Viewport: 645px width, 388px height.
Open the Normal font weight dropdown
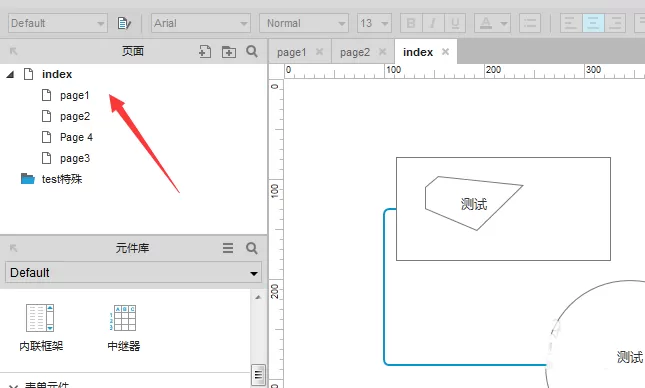point(304,23)
